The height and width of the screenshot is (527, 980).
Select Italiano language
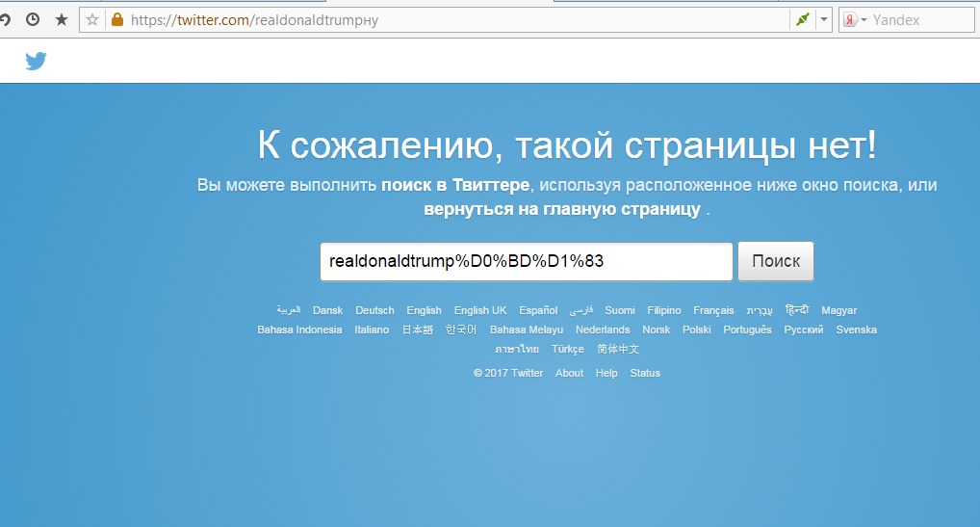372,329
